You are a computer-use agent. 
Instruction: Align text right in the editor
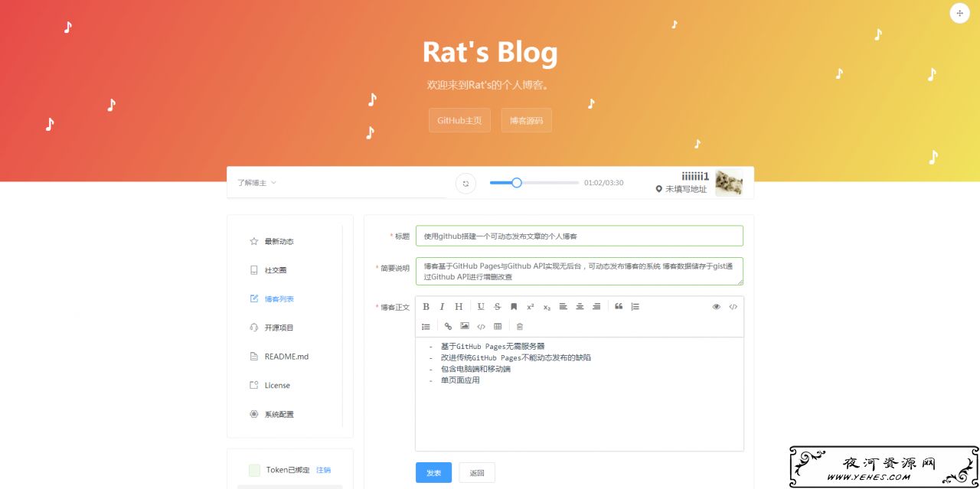tap(596, 307)
